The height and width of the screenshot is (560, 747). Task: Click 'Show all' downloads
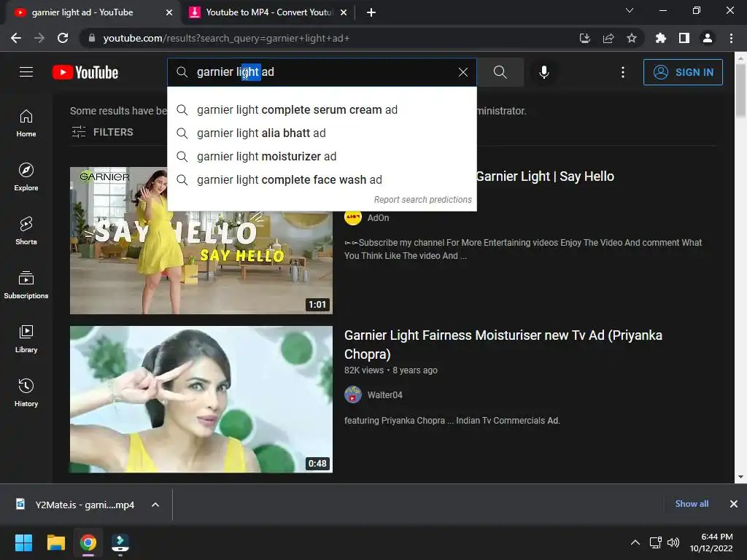click(692, 504)
